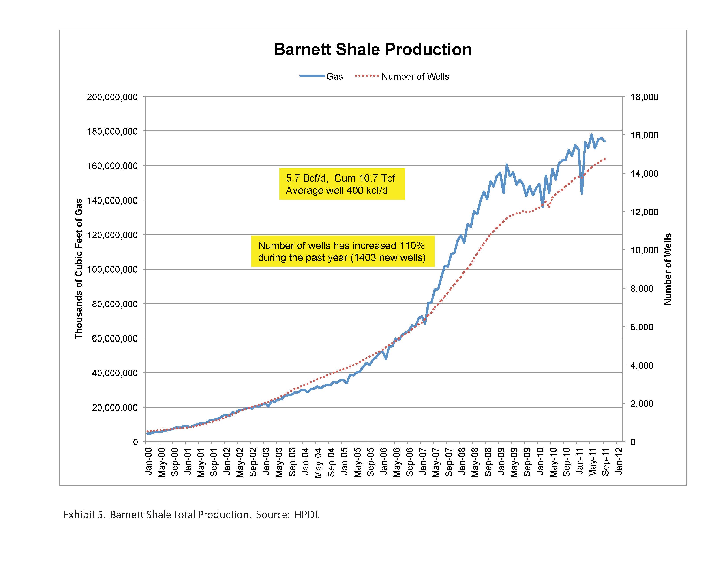
Task: Click the Jan-00 x-axis tick label
Action: (x=148, y=461)
